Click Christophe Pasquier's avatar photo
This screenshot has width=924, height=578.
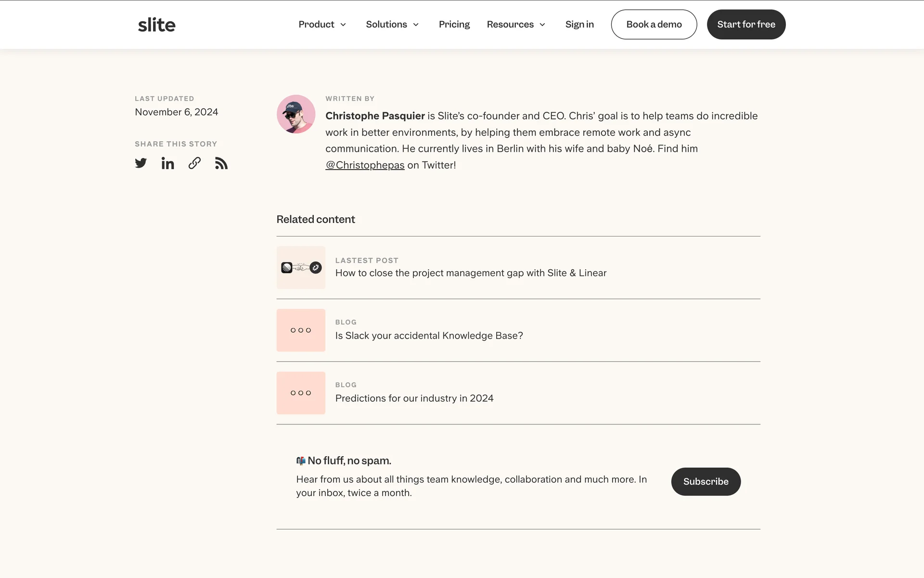(296, 114)
